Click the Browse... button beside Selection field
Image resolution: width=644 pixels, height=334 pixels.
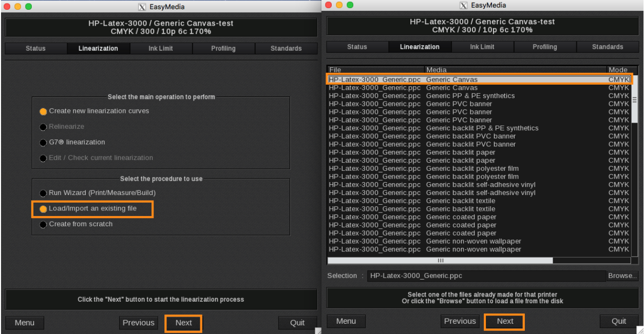[622, 276]
